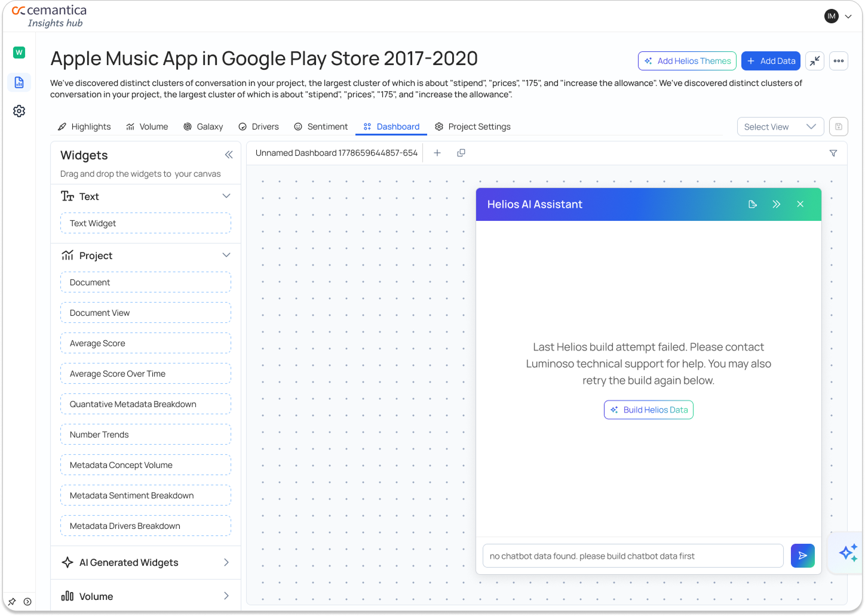The image size is (865, 616).
Task: Switch to the Drivers tab
Action: [x=259, y=127]
